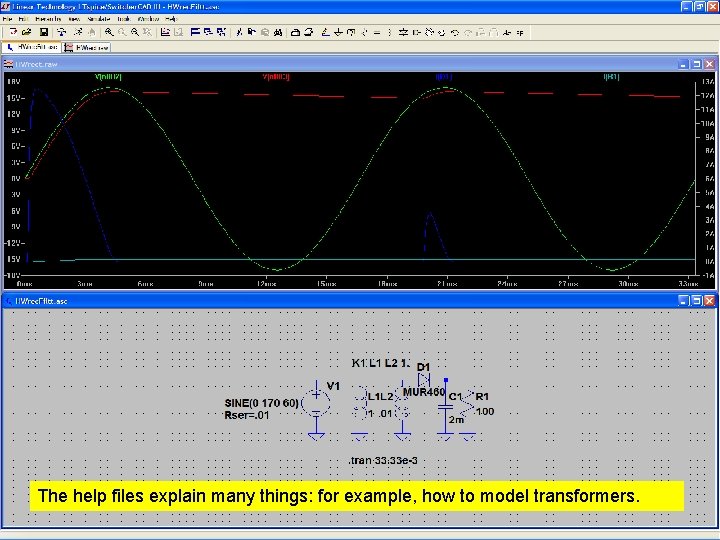Select the Copy tool in the toolbar
This screenshot has width=720, height=540.
(x=252, y=32)
